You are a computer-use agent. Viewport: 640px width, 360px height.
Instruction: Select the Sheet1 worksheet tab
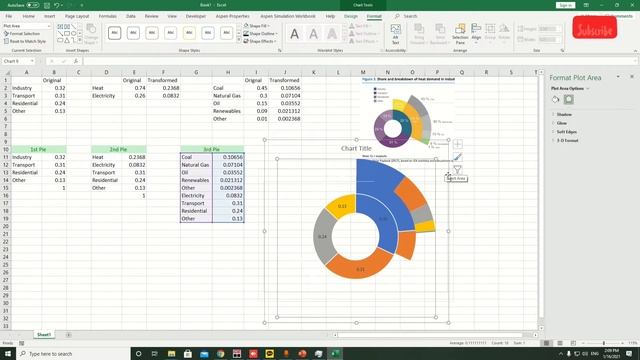click(x=44, y=335)
